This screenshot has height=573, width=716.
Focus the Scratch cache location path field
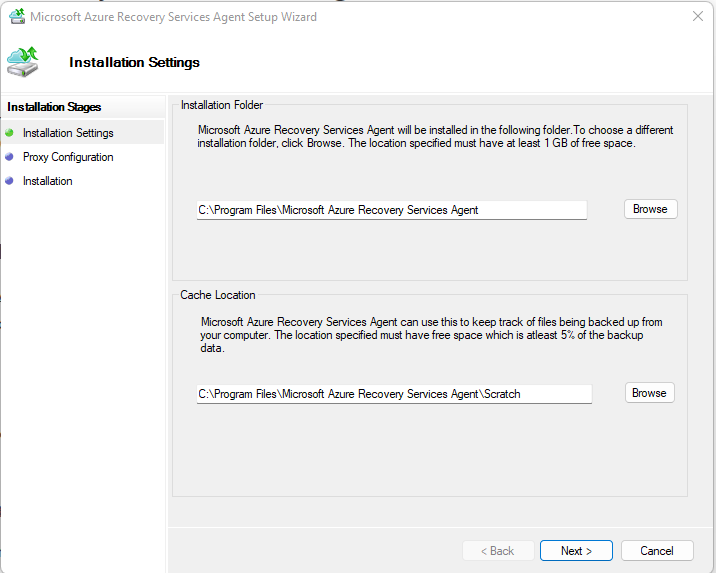coord(394,394)
